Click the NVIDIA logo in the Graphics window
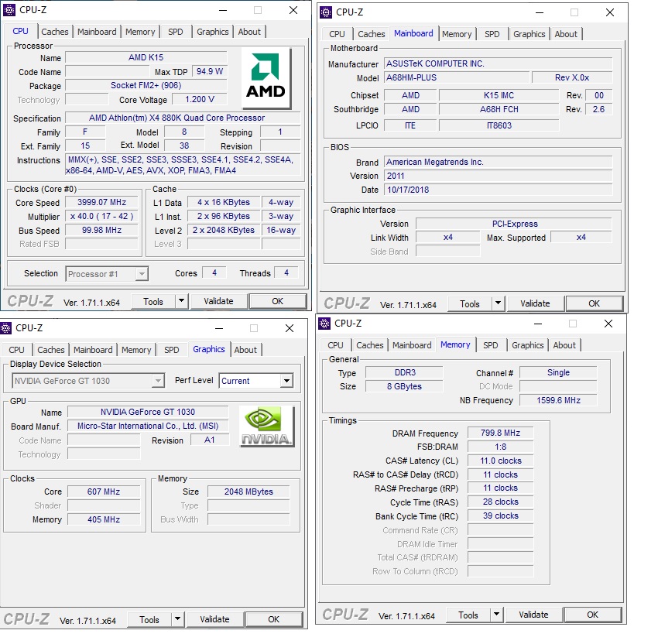Viewport: 658px width, 644px height. coord(266,426)
